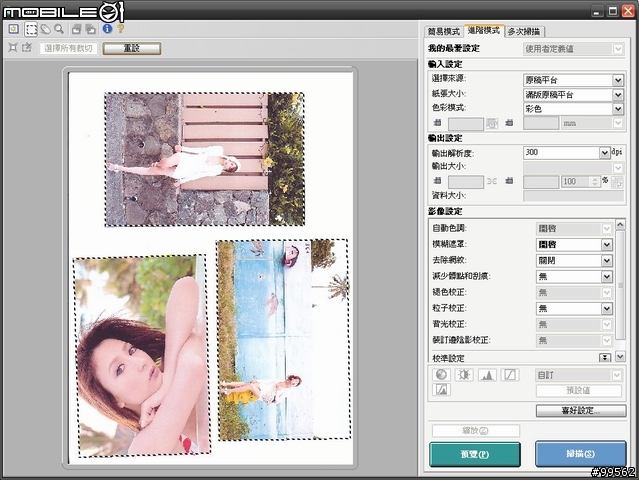
Task: Click the rotate right toolbar icon
Action: point(90,29)
